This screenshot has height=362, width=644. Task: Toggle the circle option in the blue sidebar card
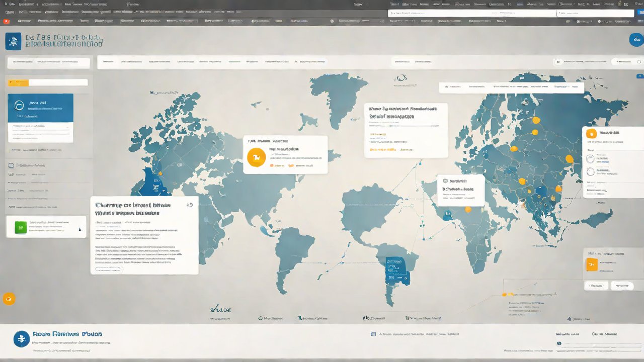click(x=20, y=105)
